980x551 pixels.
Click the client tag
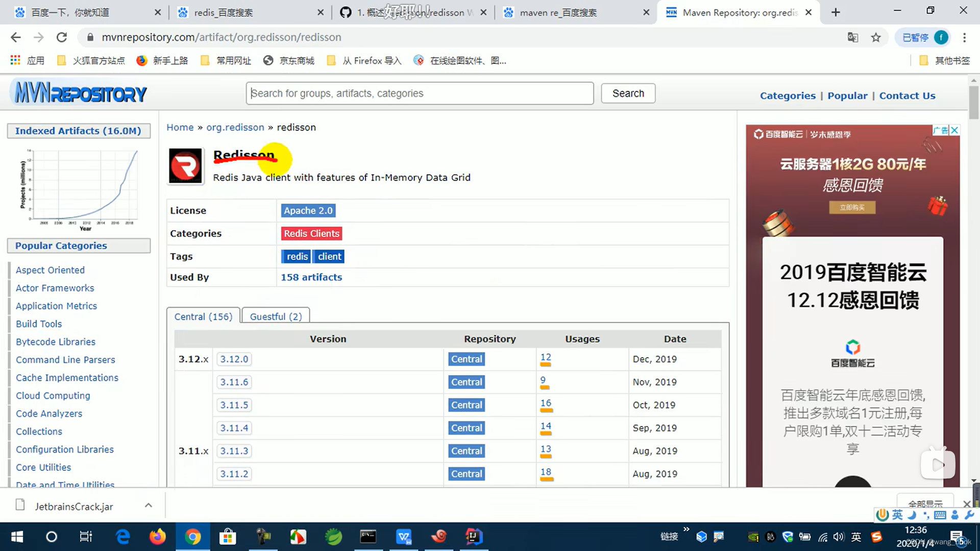(329, 257)
